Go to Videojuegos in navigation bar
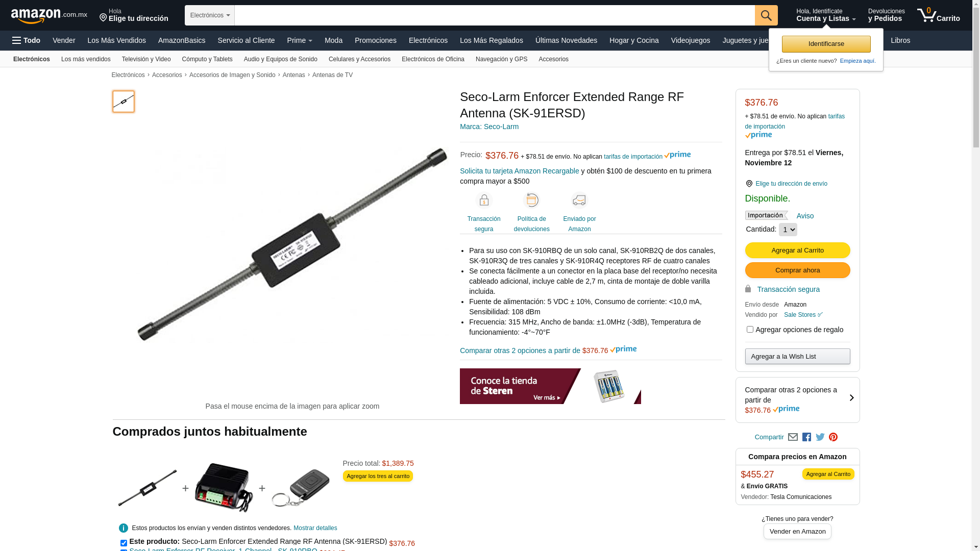This screenshot has height=551, width=980. (x=690, y=40)
